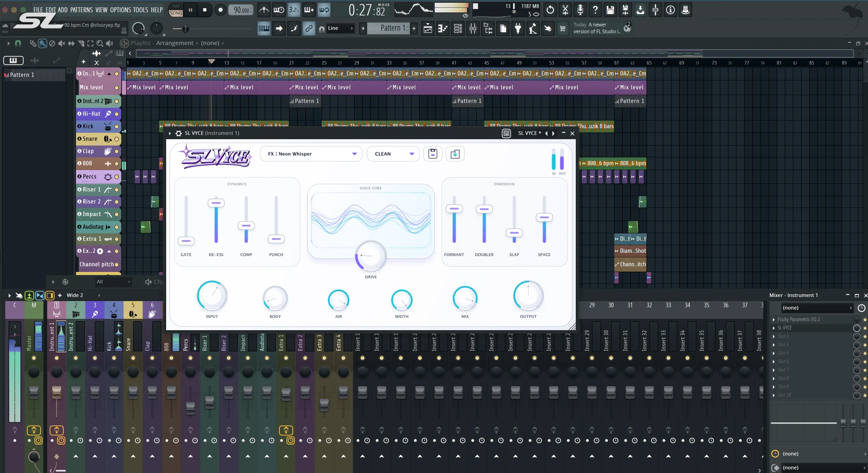This screenshot has width=868, height=473.
Task: Open the project info icon
Action: point(670,10)
